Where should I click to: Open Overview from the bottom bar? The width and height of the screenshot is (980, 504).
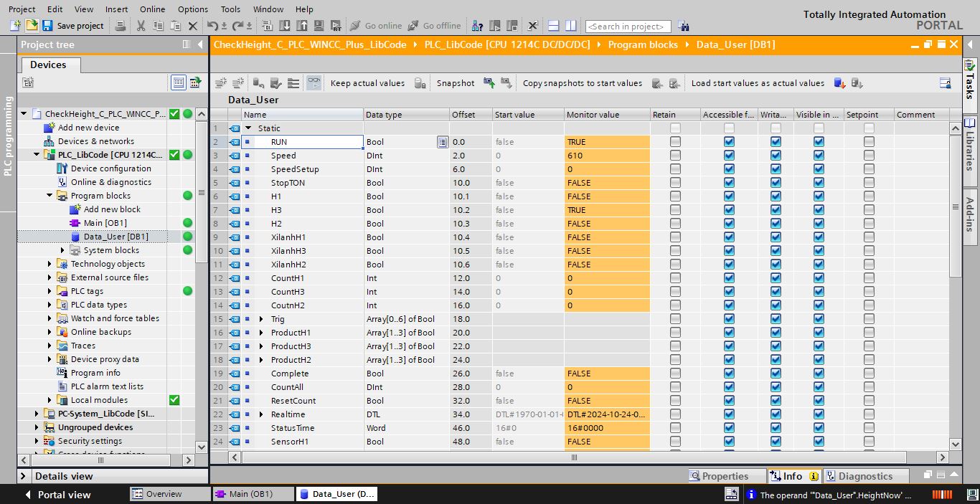169,494
